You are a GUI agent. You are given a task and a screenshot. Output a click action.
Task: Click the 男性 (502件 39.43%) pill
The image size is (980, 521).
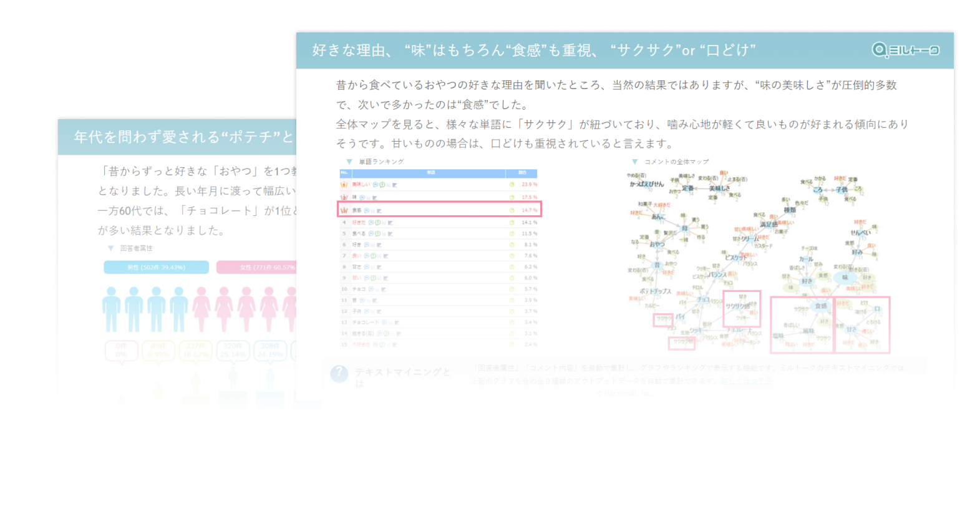tap(157, 267)
